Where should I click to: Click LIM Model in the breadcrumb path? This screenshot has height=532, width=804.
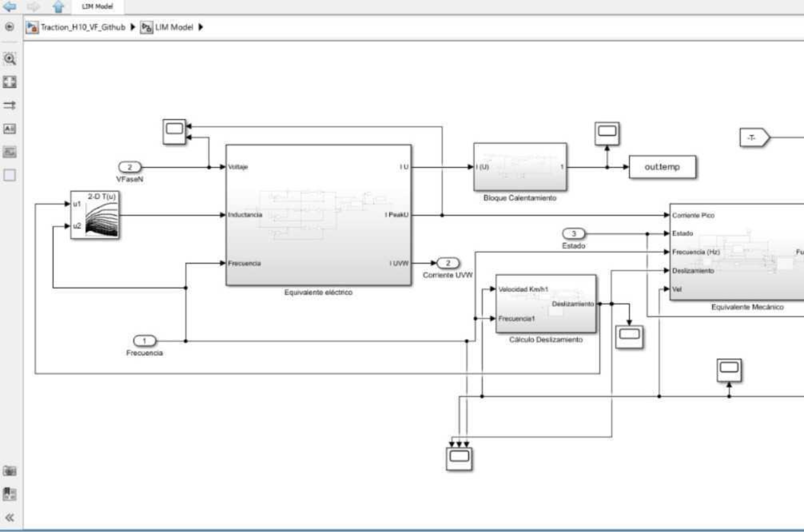[x=174, y=27]
